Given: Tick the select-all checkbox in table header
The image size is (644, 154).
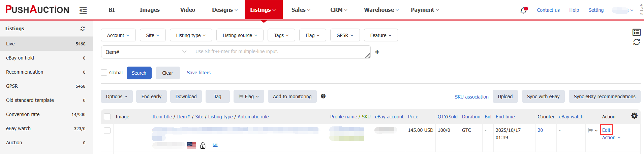Looking at the screenshot, I should [107, 117].
